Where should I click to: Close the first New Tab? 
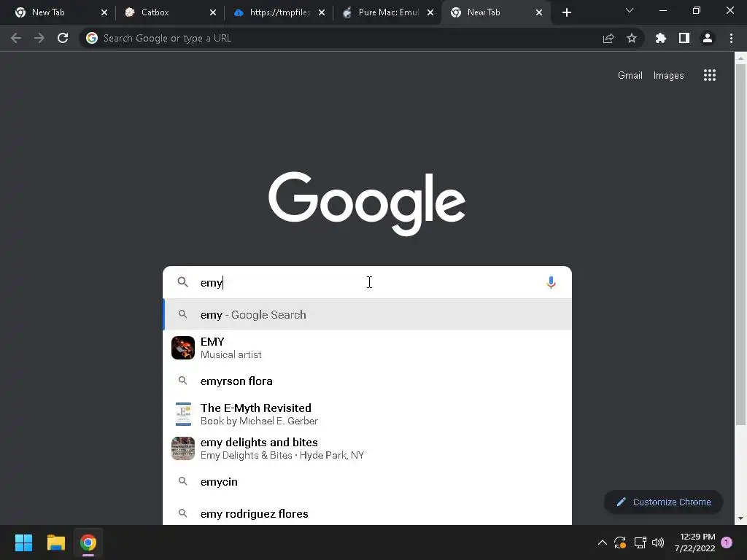(104, 12)
